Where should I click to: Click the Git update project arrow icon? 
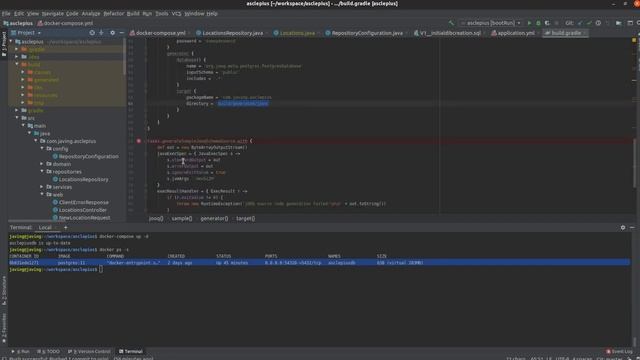(580, 23)
